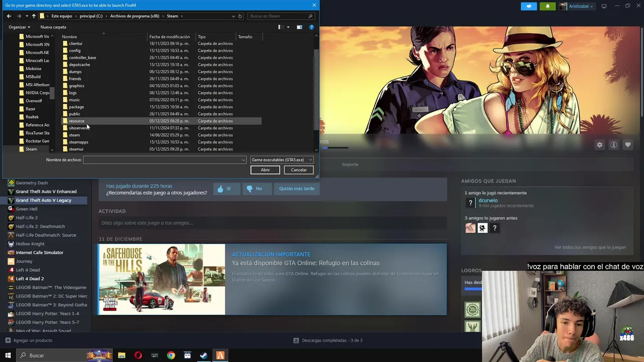This screenshot has height=362, width=644.
Task: Click Quizás más tarde button
Action: [297, 189]
